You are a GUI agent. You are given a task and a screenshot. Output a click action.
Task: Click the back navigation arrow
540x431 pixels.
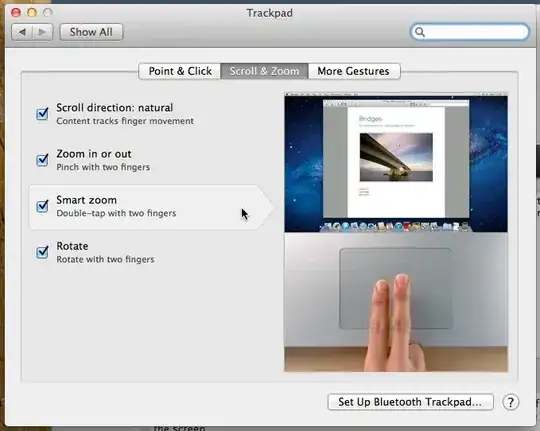click(22, 32)
